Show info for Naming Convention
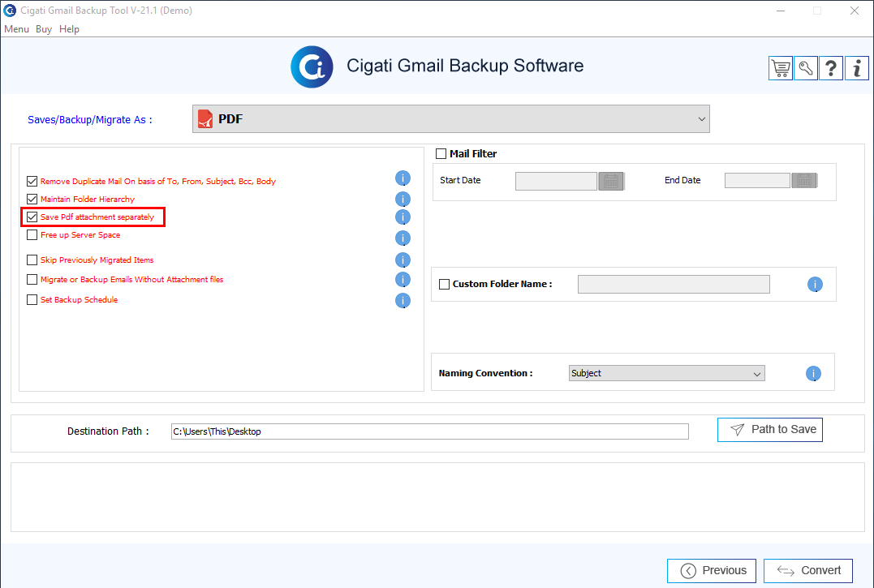The height and width of the screenshot is (588, 874). [x=813, y=374]
